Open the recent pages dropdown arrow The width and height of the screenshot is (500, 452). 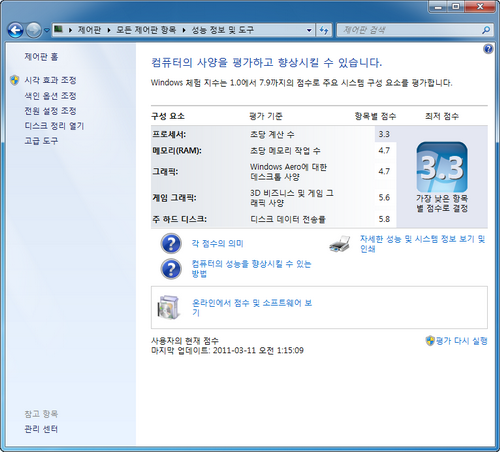click(47, 30)
